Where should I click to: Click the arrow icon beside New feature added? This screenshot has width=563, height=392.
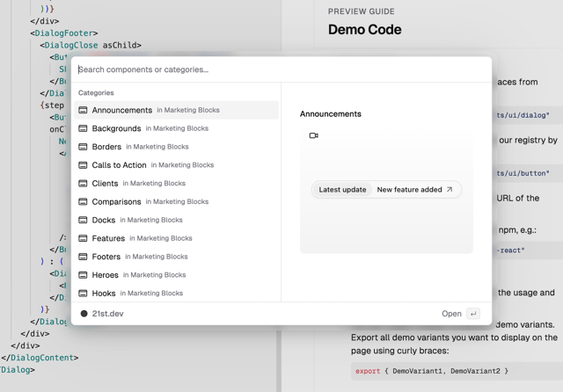[x=450, y=189]
